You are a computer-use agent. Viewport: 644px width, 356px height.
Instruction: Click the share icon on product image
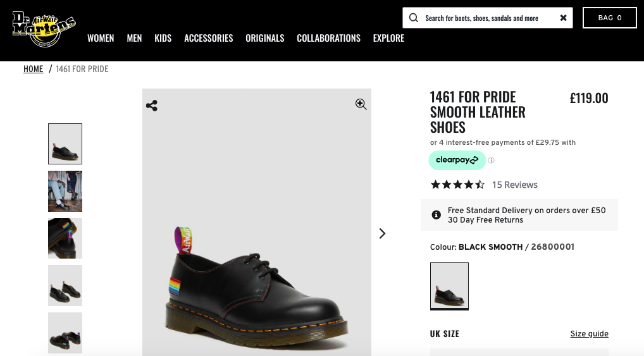[x=152, y=106]
